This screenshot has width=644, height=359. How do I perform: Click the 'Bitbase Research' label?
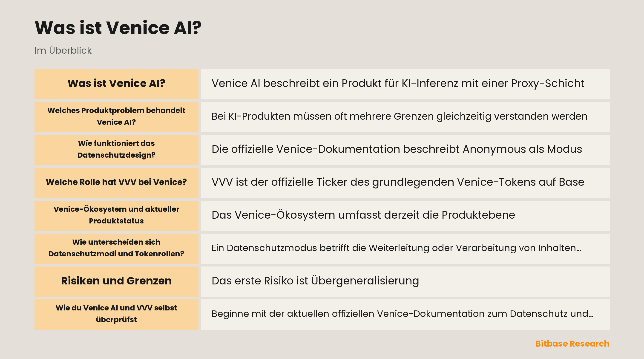(x=572, y=344)
